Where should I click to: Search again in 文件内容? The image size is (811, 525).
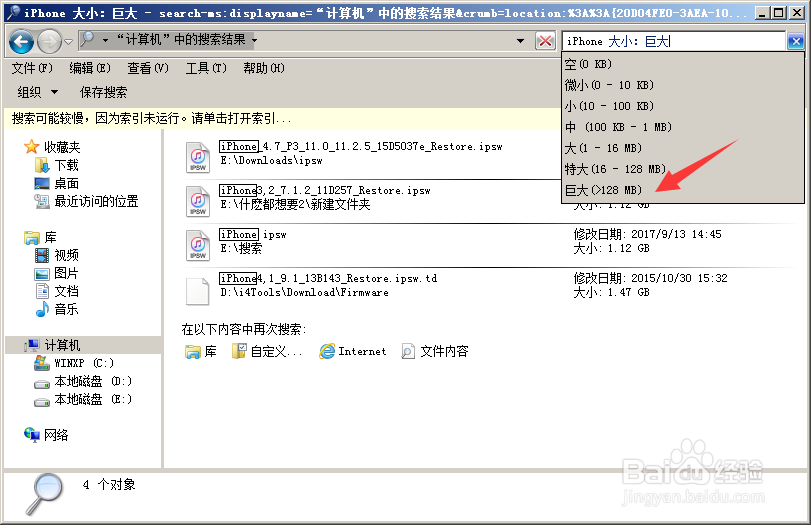tap(435, 352)
